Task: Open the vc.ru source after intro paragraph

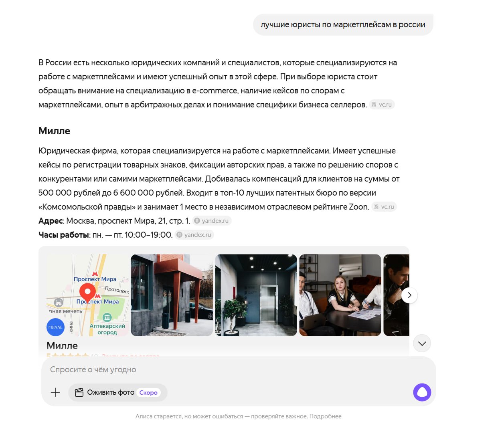Action: click(x=382, y=105)
